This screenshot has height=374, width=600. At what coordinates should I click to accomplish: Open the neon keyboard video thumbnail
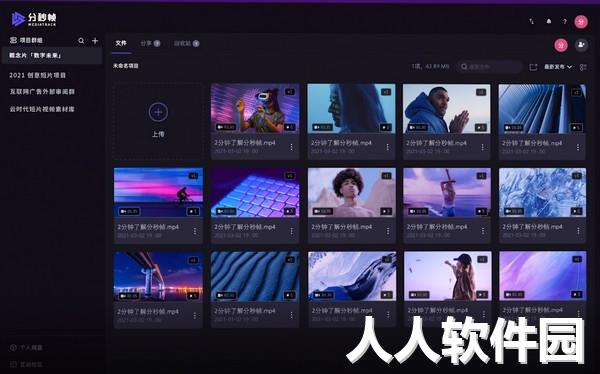coord(255,193)
